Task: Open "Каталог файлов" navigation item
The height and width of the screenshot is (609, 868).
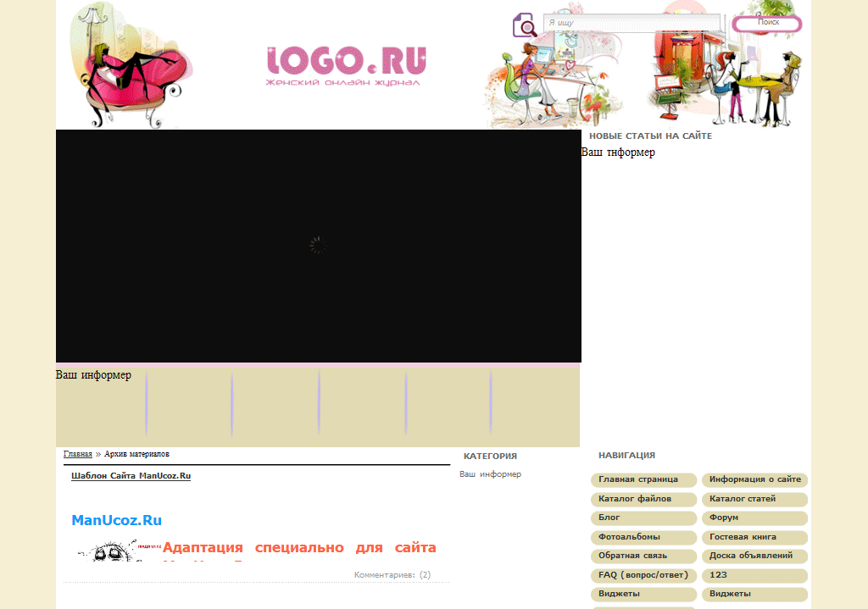Action: click(x=643, y=499)
